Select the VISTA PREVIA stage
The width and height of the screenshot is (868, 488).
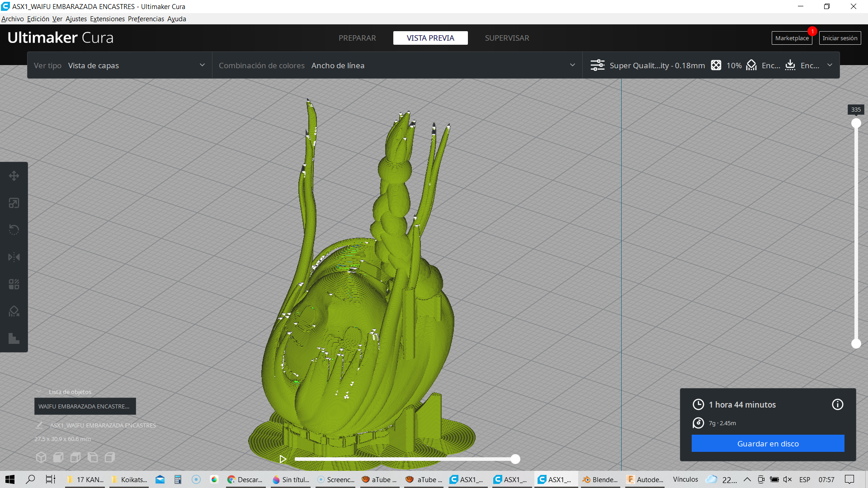pos(430,38)
